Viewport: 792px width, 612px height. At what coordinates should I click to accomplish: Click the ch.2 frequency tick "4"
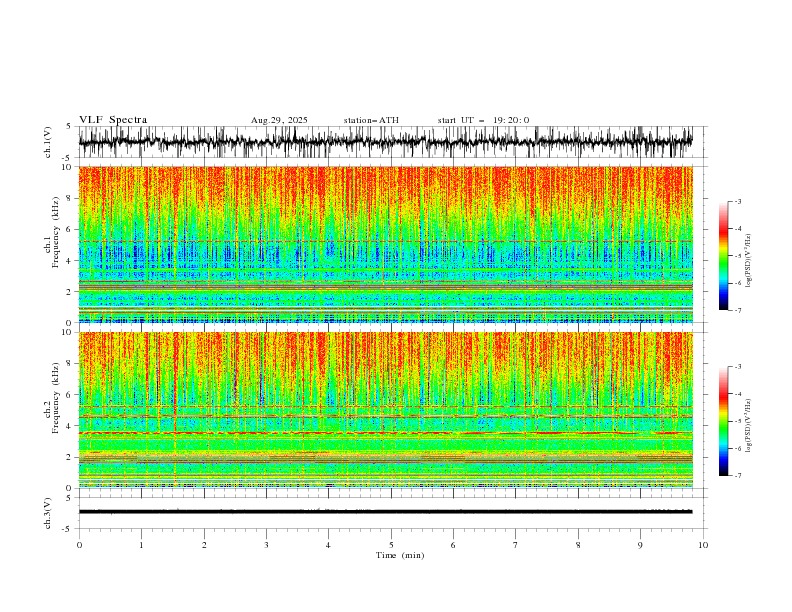point(69,426)
